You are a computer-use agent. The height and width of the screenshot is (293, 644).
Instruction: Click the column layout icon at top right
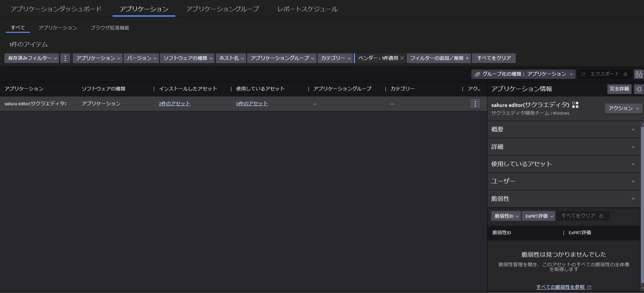[x=639, y=74]
